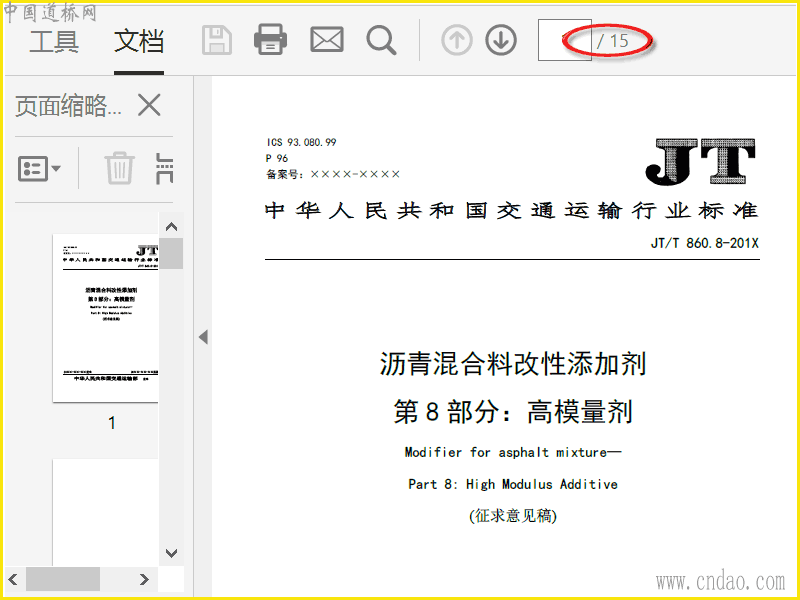Open thumbnail options list dropdown
Viewport: 800px width, 600px height.
coord(39,168)
